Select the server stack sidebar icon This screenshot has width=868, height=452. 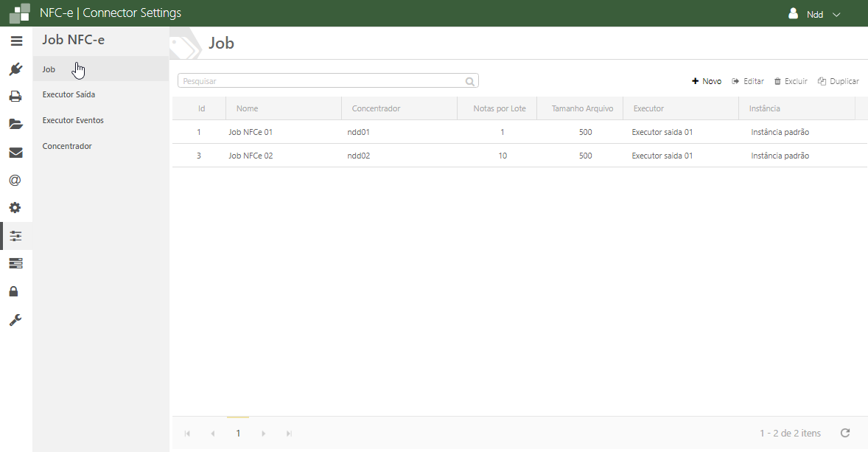click(15, 263)
